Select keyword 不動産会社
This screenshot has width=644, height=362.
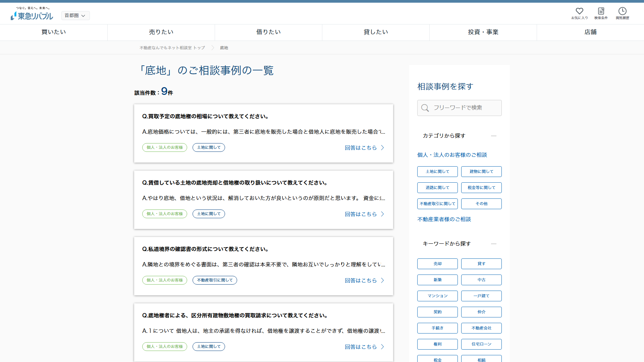[x=481, y=328]
